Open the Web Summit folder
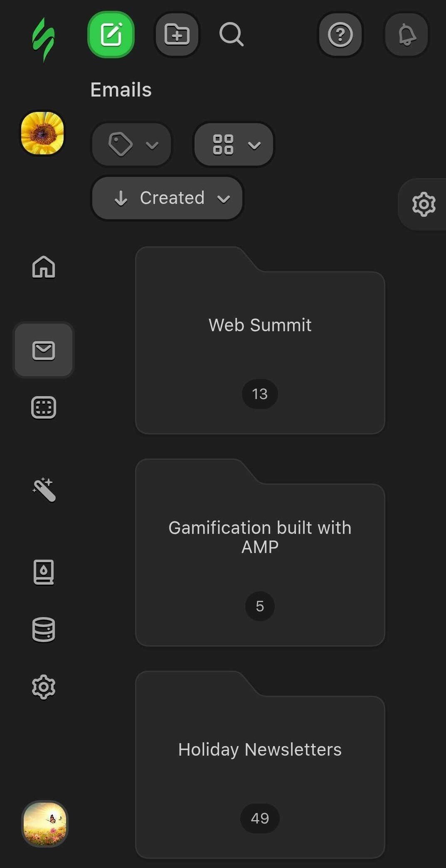The image size is (446, 868). pyautogui.click(x=260, y=341)
